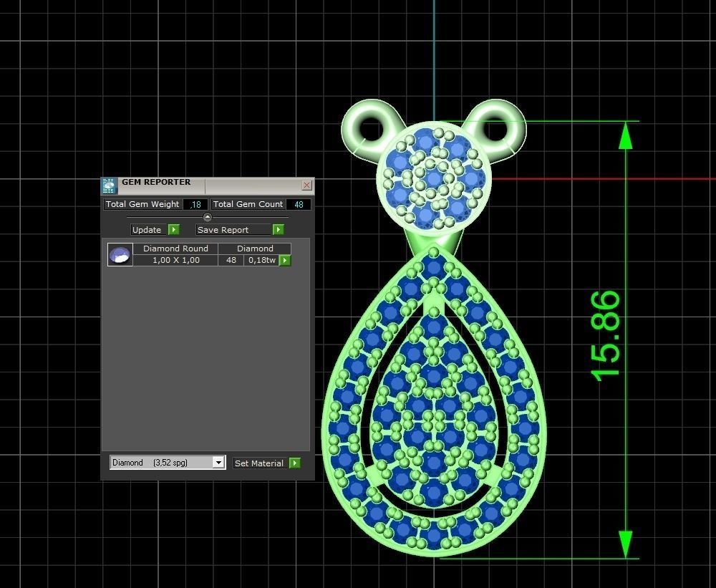
Task: Click the Save Report label
Action: tap(223, 230)
